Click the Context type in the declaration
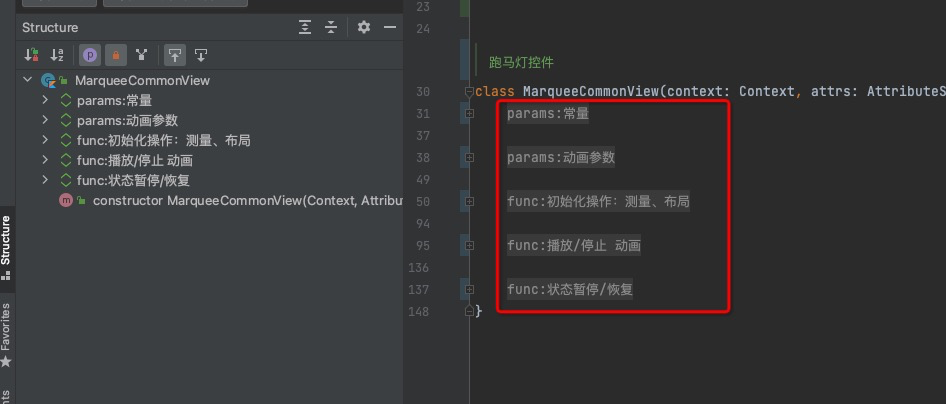The image size is (946, 404). point(767,92)
